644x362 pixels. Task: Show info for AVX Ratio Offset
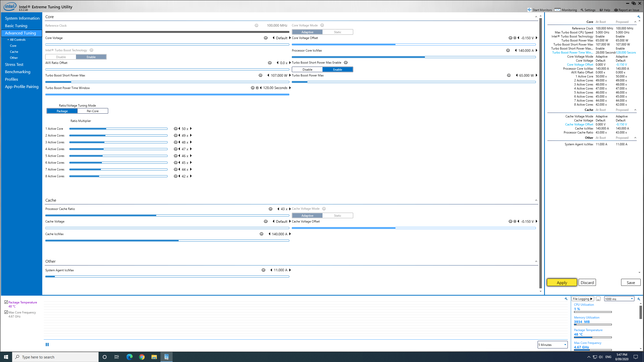pos(270,63)
